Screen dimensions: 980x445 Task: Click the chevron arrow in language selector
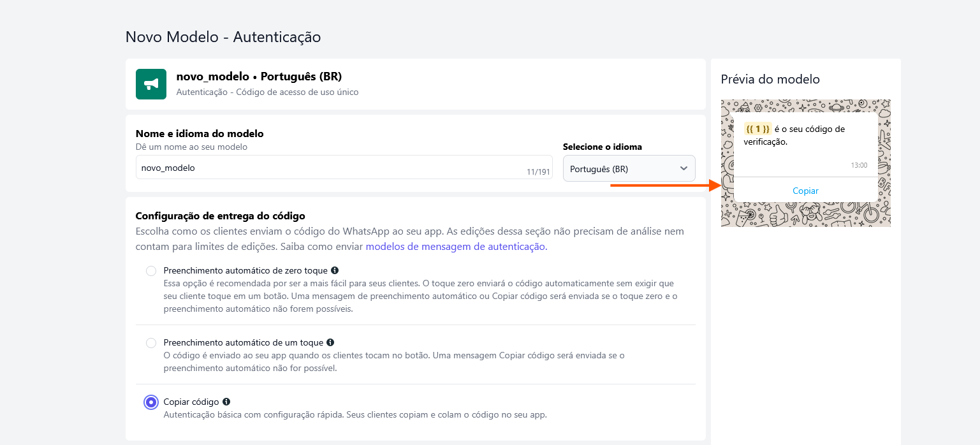click(684, 169)
